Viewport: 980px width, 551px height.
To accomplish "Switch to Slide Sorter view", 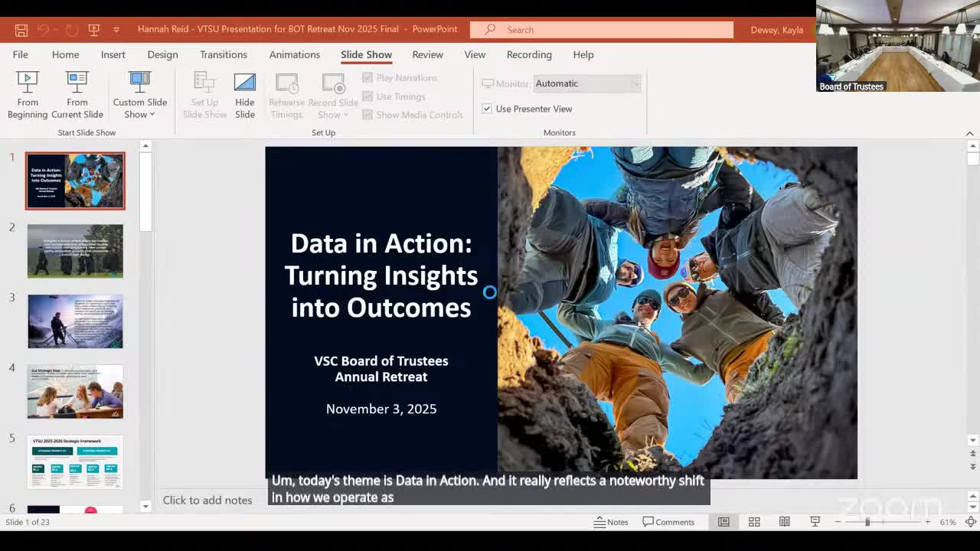I will [754, 522].
